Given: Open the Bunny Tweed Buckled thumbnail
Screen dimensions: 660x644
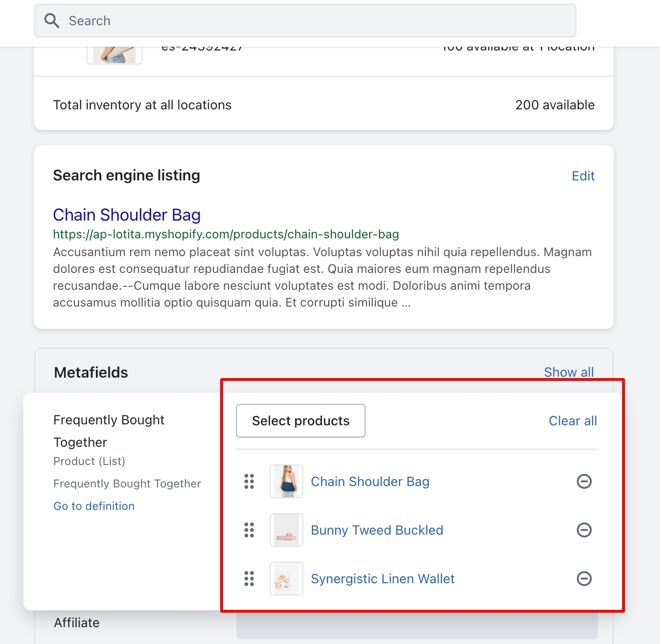Looking at the screenshot, I should tap(287, 530).
